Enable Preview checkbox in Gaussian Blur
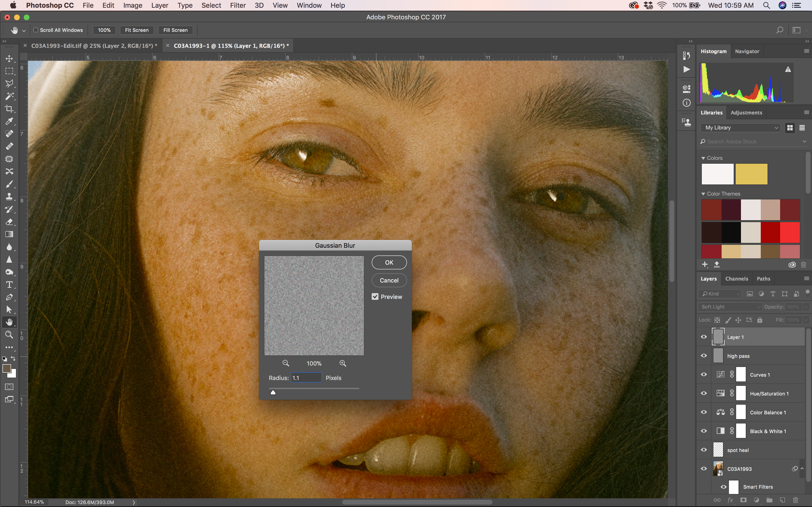812x507 pixels. tap(375, 297)
